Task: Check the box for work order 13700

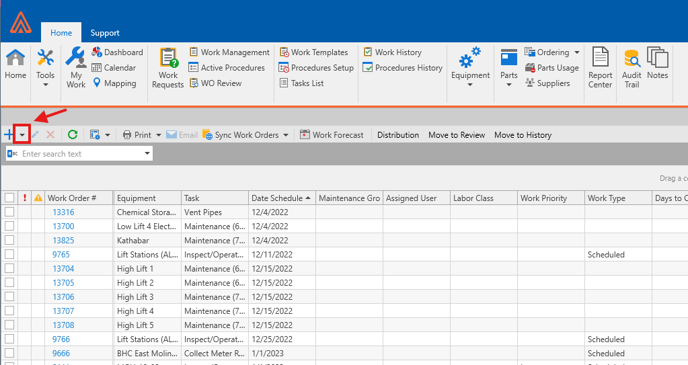Action: 9,226
